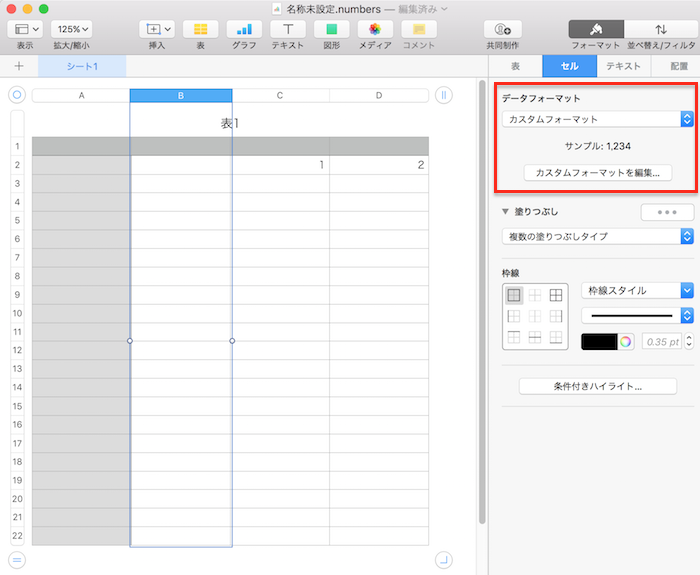This screenshot has height=575, width=700.
Task: Click the 条件付きハイライト button
Action: click(598, 385)
